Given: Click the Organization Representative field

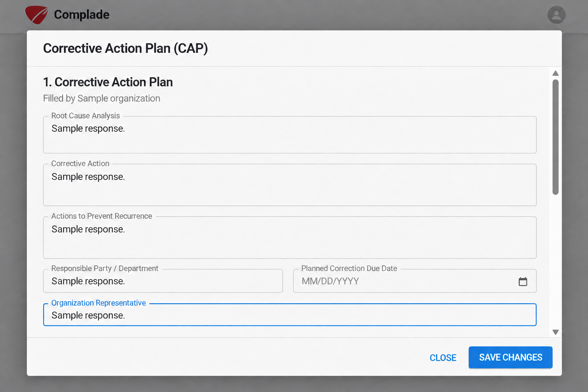Looking at the screenshot, I should pos(290,315).
